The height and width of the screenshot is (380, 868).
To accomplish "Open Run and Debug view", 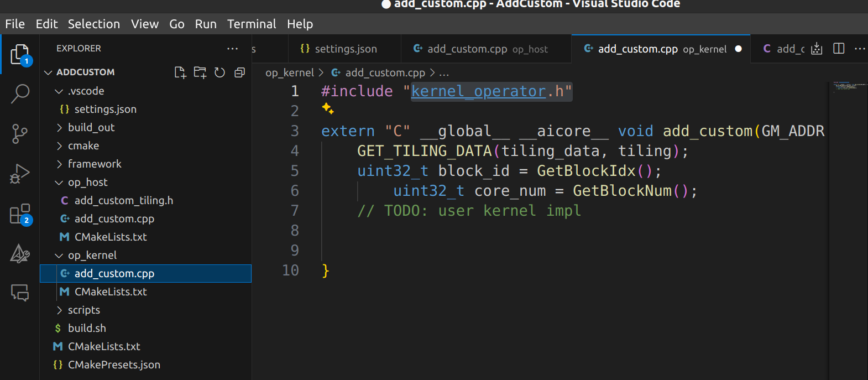I will (20, 174).
